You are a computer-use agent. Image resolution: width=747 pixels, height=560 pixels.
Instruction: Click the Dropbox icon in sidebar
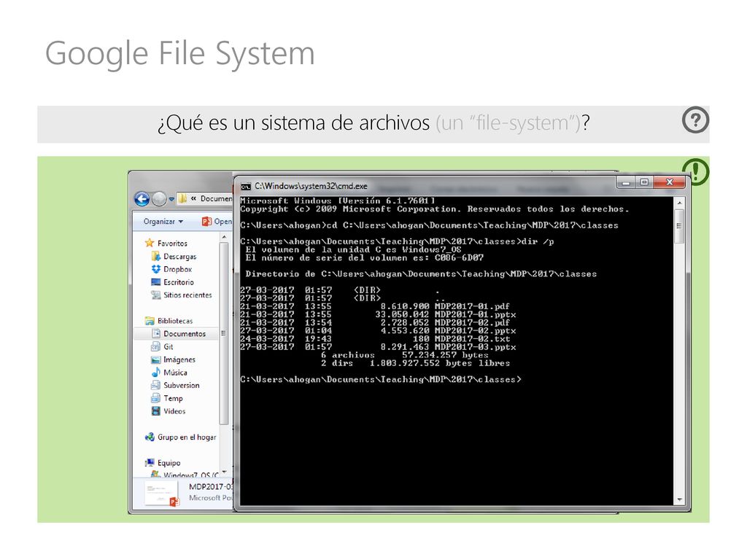point(156,269)
